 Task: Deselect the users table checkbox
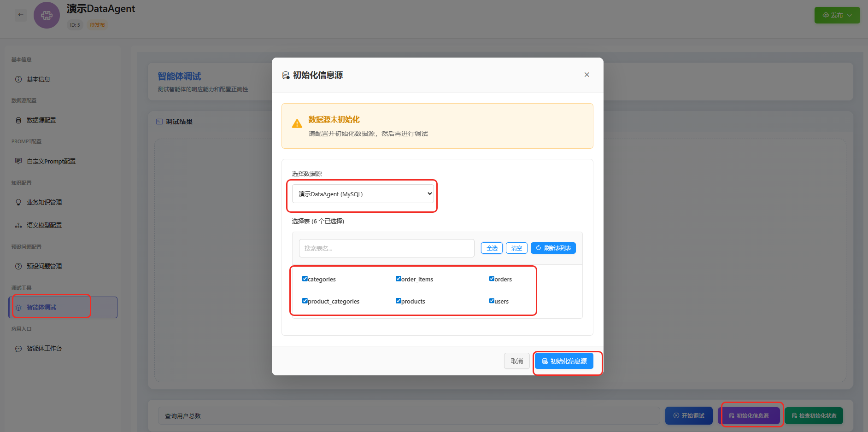click(x=492, y=301)
